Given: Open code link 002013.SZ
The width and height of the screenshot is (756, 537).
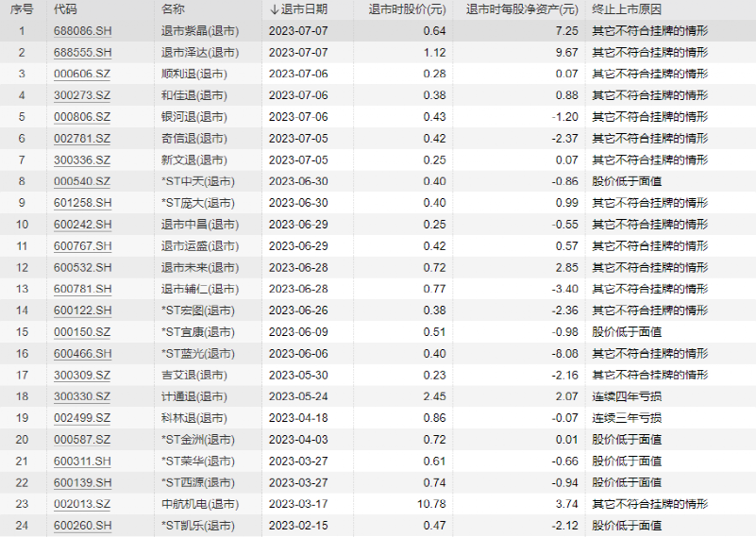Looking at the screenshot, I should pos(82,504).
